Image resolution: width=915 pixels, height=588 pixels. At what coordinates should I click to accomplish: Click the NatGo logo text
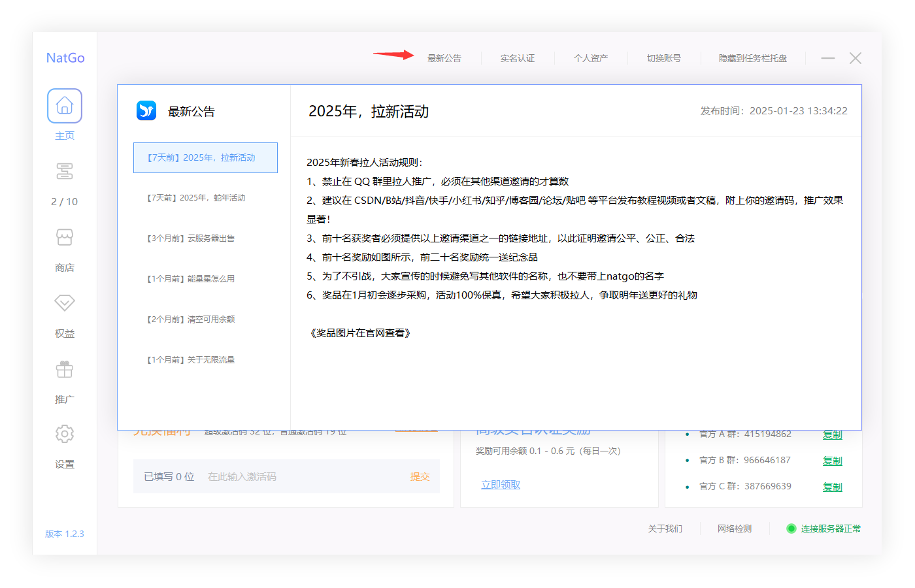65,57
